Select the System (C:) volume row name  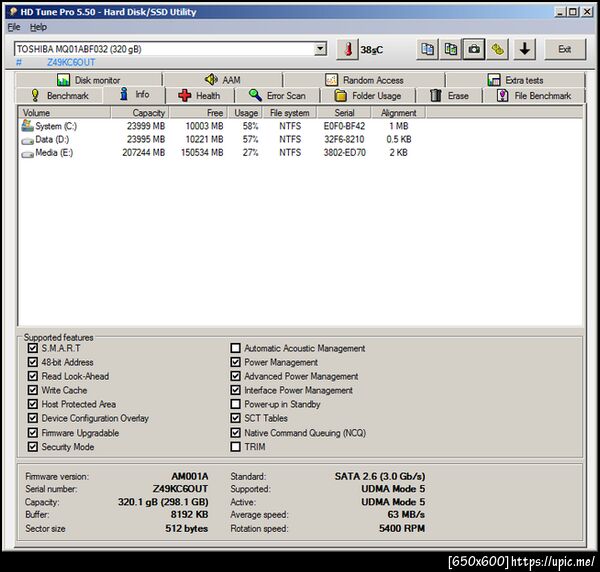click(56, 126)
